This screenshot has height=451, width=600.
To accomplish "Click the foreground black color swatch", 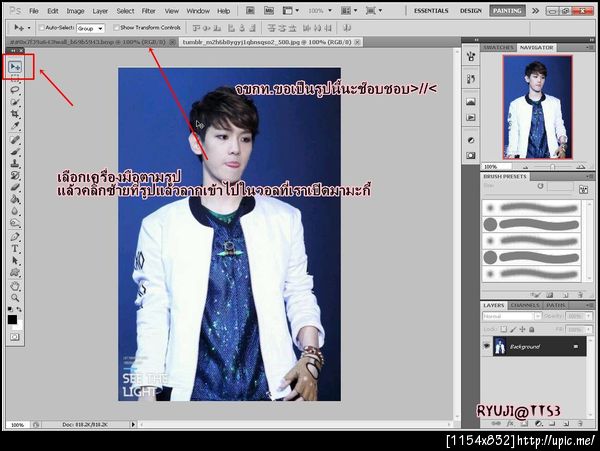I will tap(12, 319).
